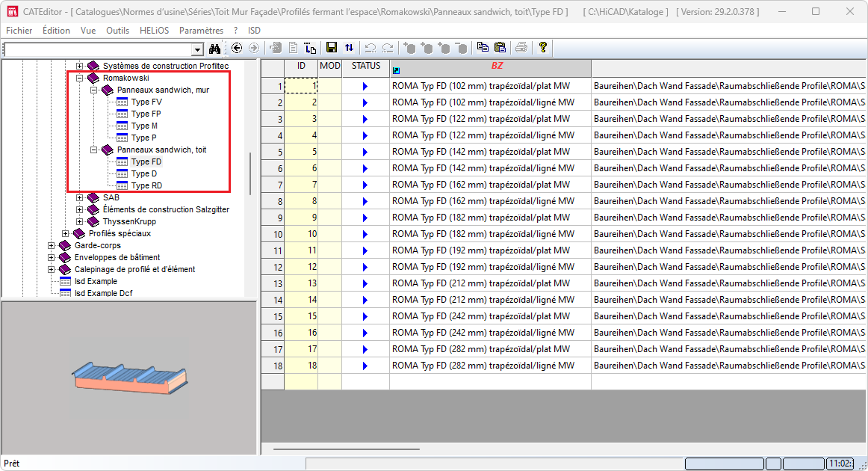The height and width of the screenshot is (471, 868).
Task: Click the MOD column header
Action: (330, 69)
